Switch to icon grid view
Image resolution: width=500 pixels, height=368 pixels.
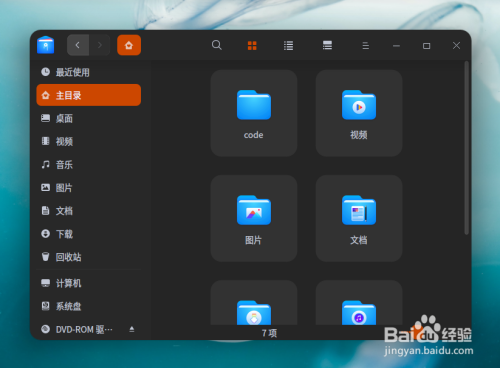[252, 45]
